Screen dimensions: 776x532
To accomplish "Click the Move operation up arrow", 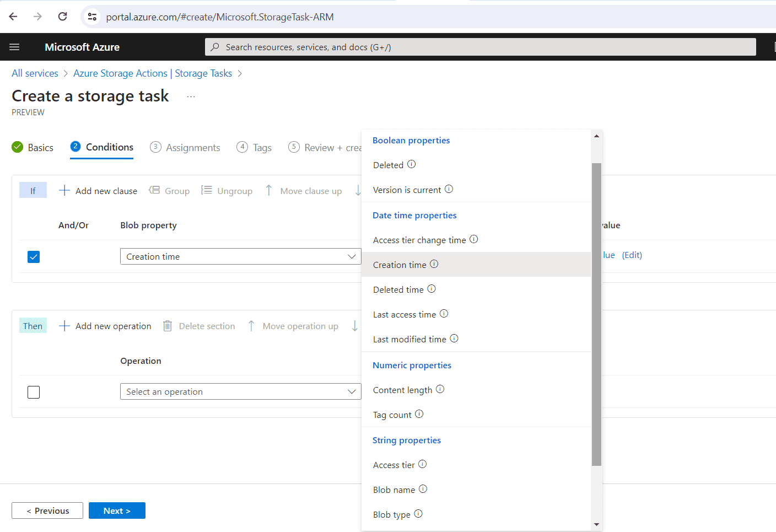I will pyautogui.click(x=251, y=326).
